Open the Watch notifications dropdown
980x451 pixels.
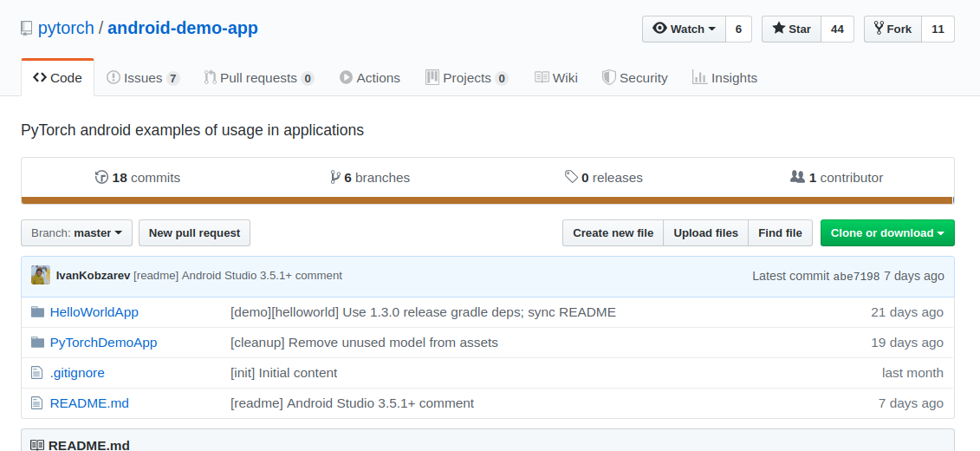click(684, 29)
